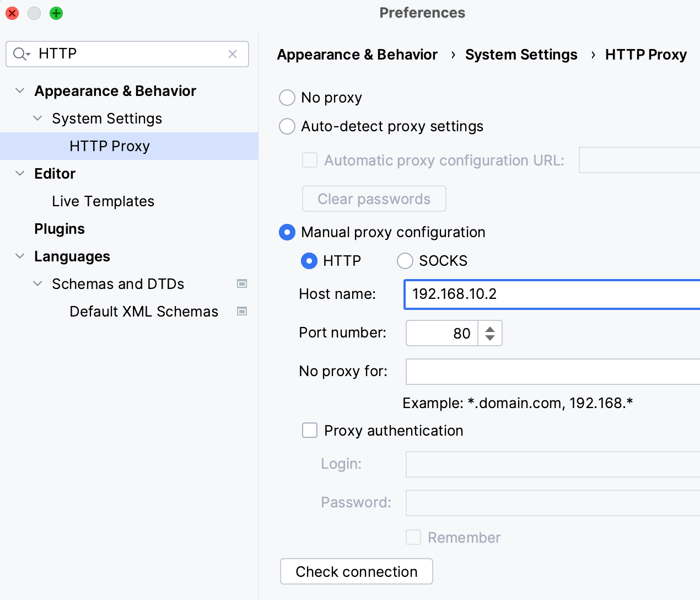Check Automatic proxy configuration URL
Screen dimensions: 700x600
[310, 160]
